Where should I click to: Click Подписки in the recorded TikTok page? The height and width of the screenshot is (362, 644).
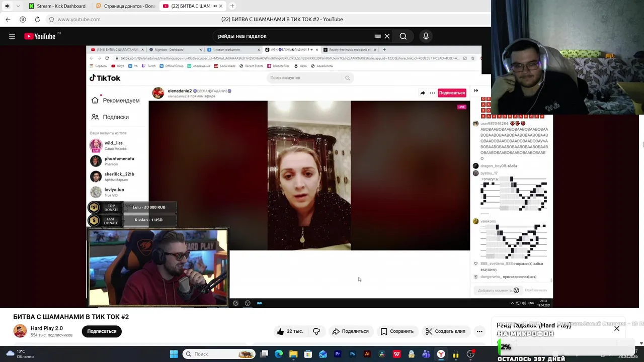(110, 117)
